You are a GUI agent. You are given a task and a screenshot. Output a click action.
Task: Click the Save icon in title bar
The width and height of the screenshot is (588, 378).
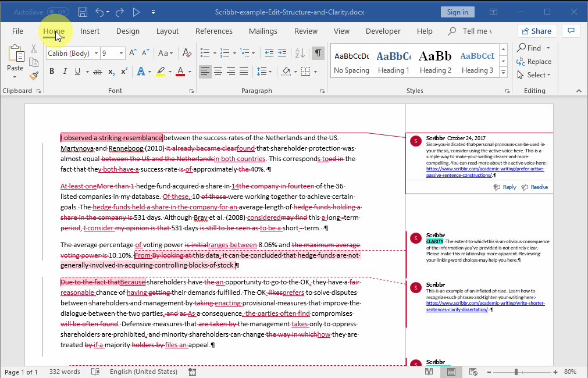(83, 12)
